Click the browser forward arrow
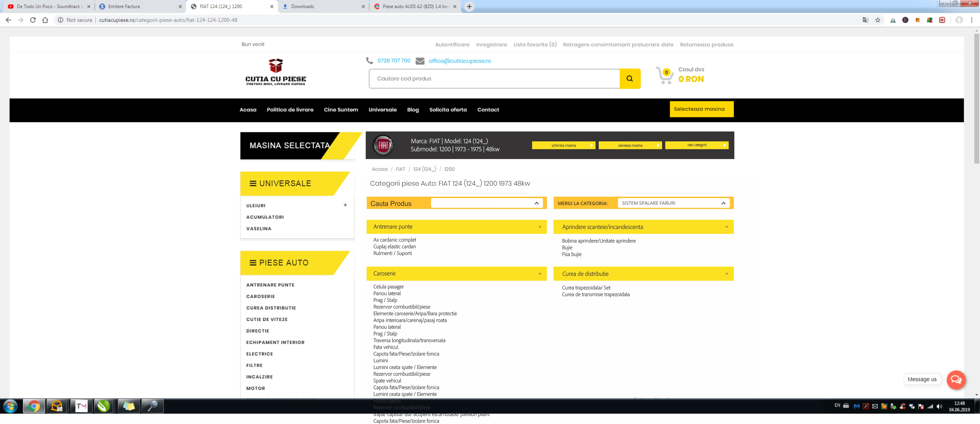The width and height of the screenshot is (980, 424). click(21, 20)
